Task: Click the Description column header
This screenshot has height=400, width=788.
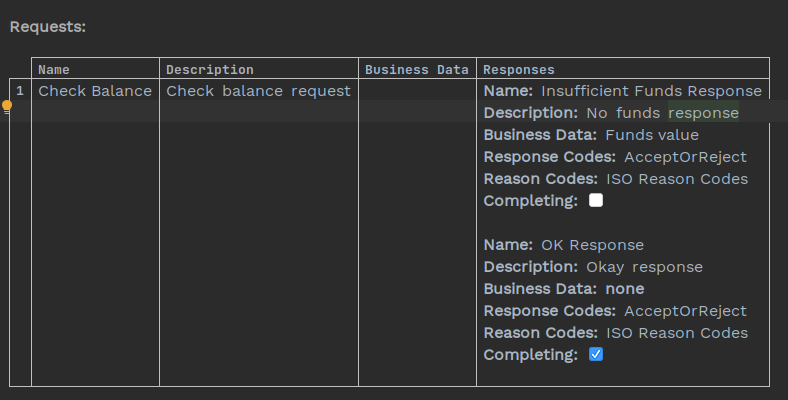Action: click(209, 70)
